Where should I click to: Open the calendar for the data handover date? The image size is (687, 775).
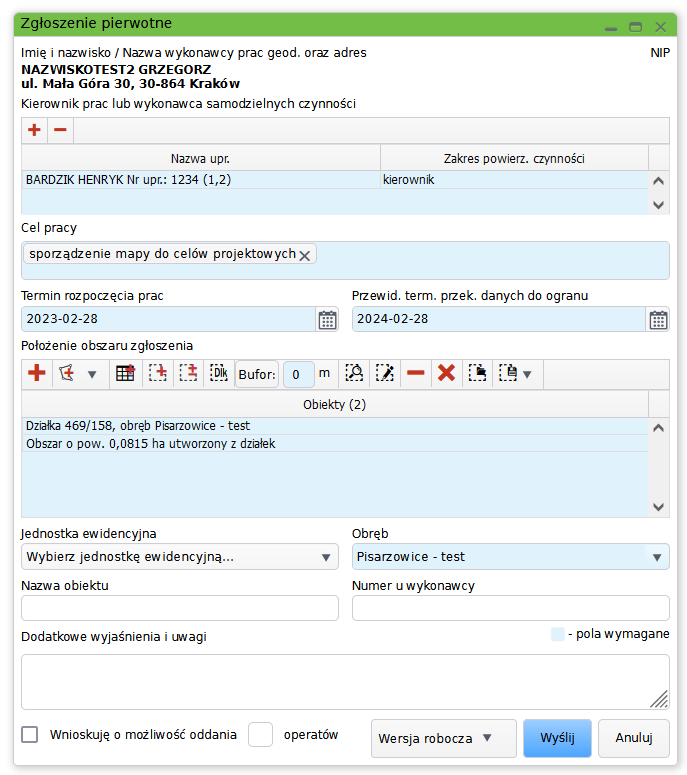click(x=658, y=320)
